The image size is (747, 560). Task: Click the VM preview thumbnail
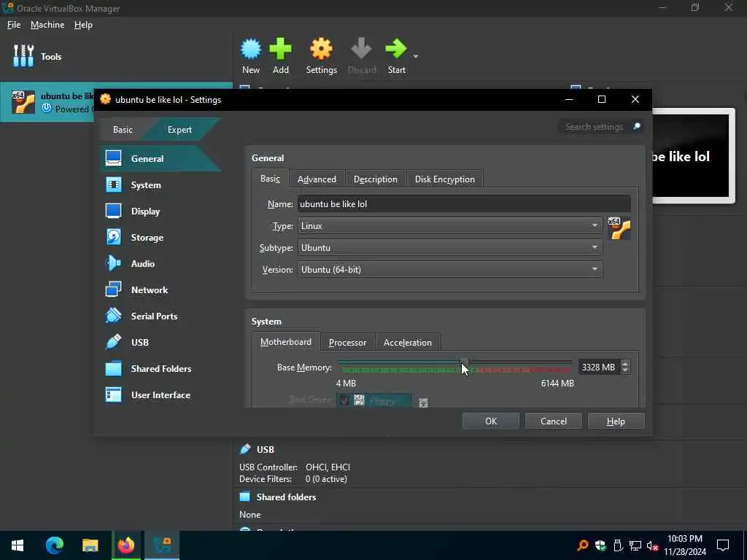pyautogui.click(x=693, y=156)
